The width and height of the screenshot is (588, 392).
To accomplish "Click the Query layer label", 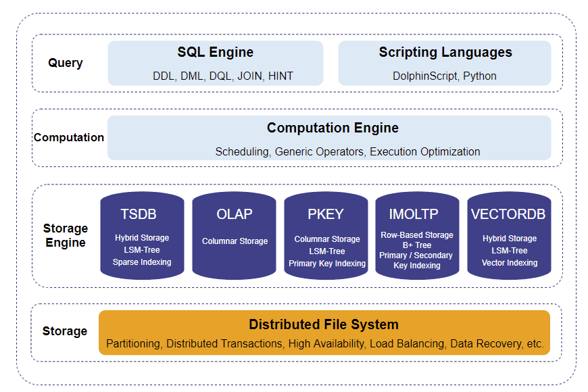I will (66, 63).
